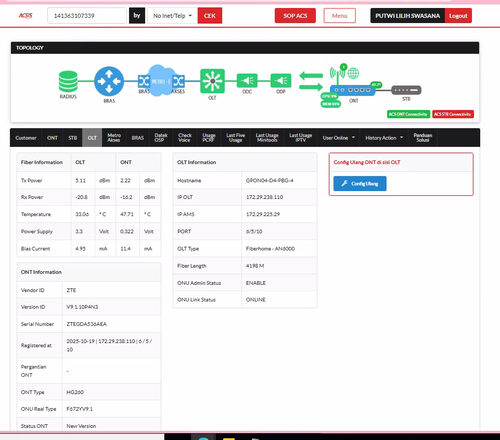Open the Usage PCRF tab
The image size is (500, 440).
coord(209,138)
